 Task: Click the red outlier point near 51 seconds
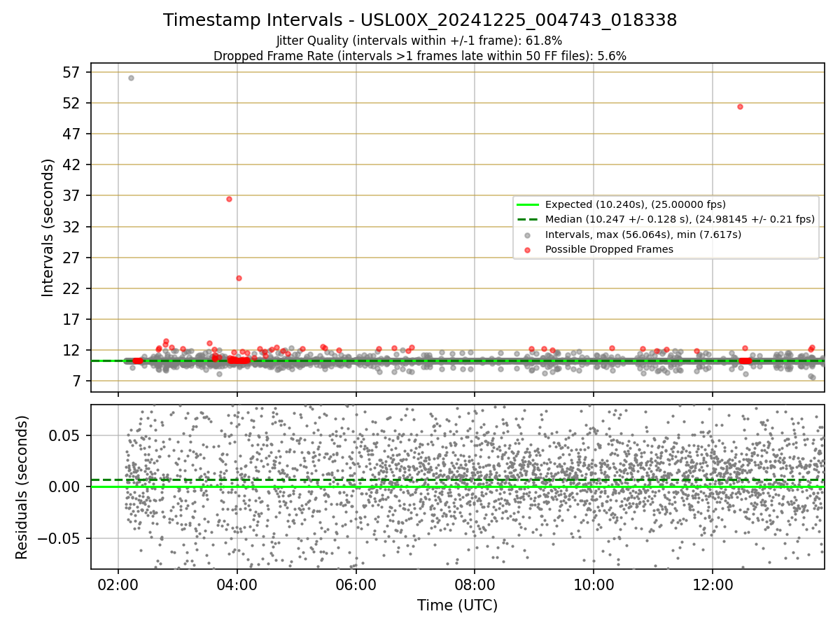click(x=740, y=106)
